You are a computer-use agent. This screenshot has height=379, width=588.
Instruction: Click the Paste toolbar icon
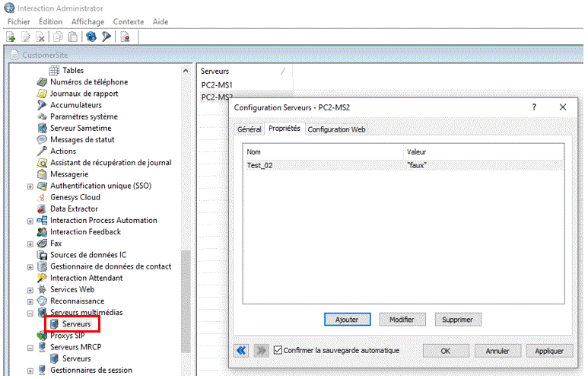click(x=73, y=37)
